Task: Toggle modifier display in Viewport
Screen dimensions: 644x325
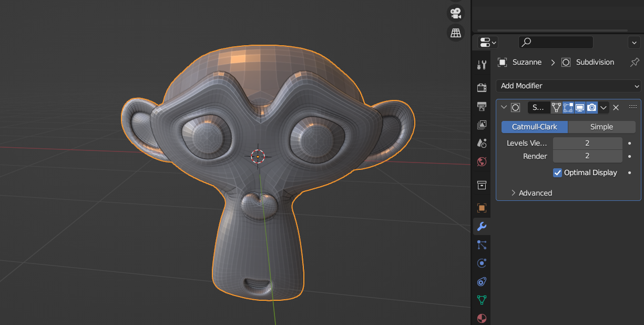Action: coord(580,107)
